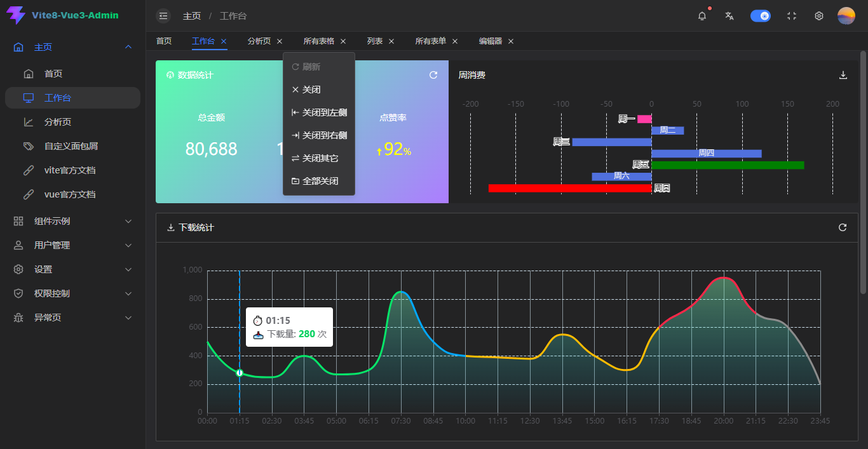Close the 分析页 tab with its X
The width and height of the screenshot is (868, 449).
pyautogui.click(x=280, y=41)
